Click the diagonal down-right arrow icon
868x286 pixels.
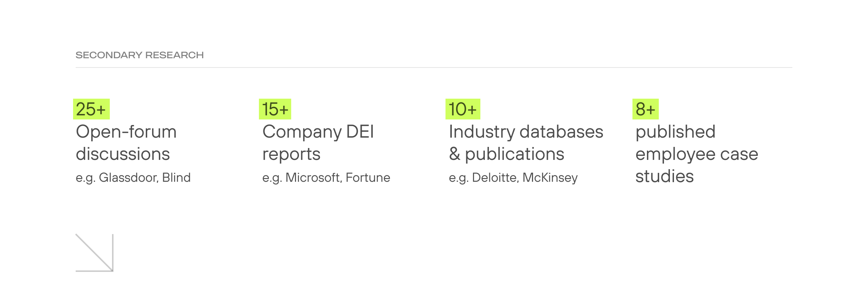95,253
